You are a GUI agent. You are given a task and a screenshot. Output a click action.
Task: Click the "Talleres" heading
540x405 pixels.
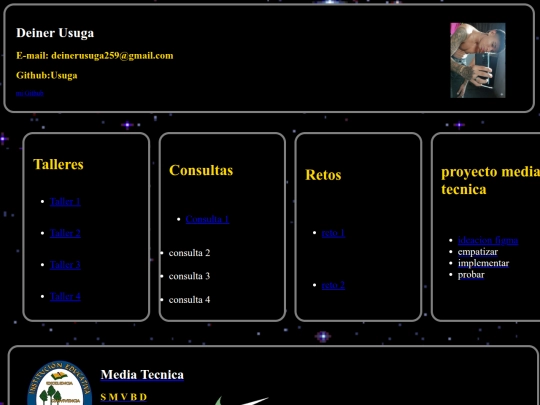(x=58, y=164)
